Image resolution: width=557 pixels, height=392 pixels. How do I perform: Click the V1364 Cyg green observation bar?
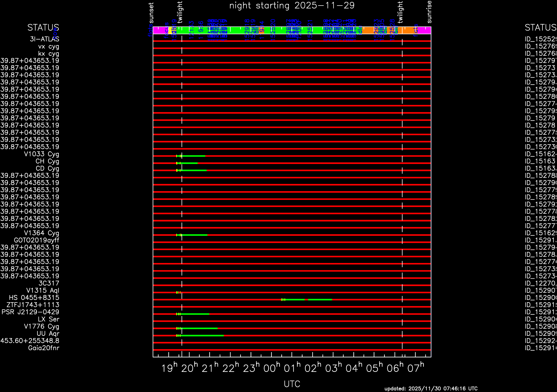(x=194, y=235)
